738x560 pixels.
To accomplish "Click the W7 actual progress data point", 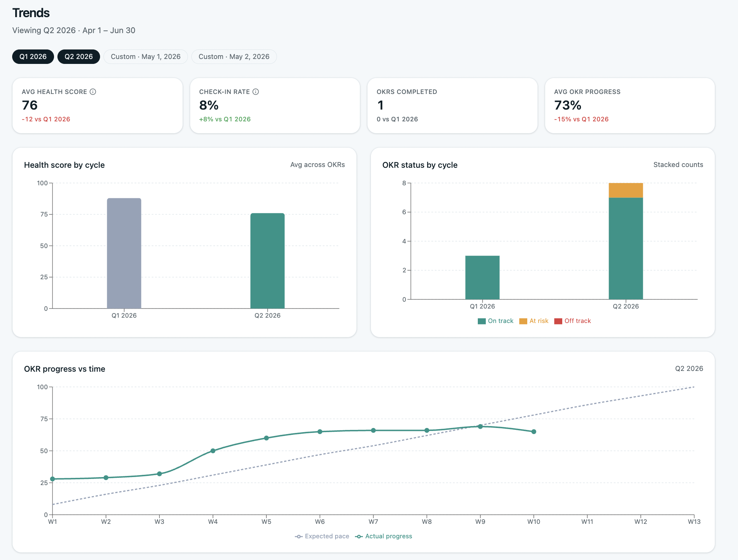I will tap(373, 430).
